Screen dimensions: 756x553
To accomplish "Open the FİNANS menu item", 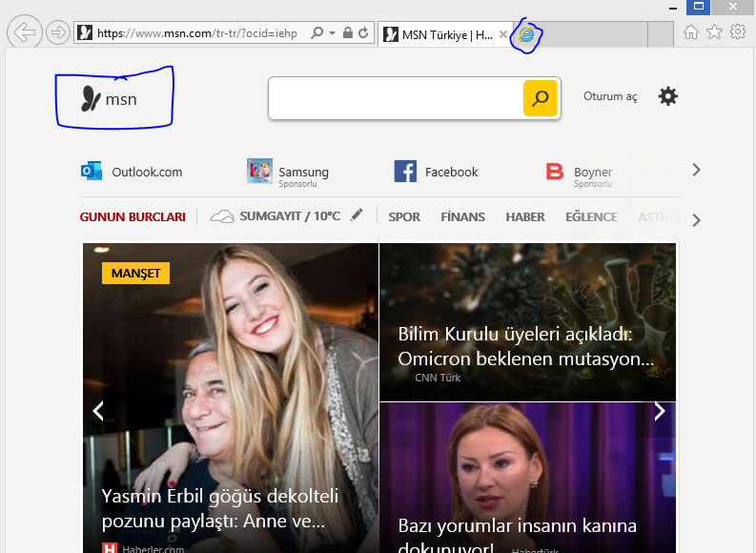I will point(462,217).
